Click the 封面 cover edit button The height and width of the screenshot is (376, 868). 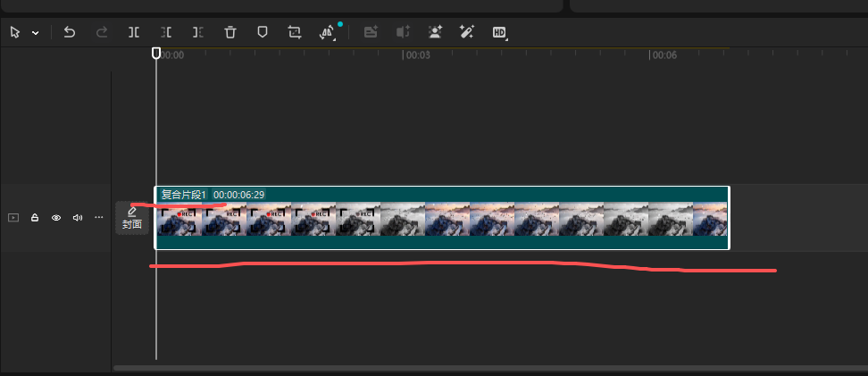(x=132, y=218)
